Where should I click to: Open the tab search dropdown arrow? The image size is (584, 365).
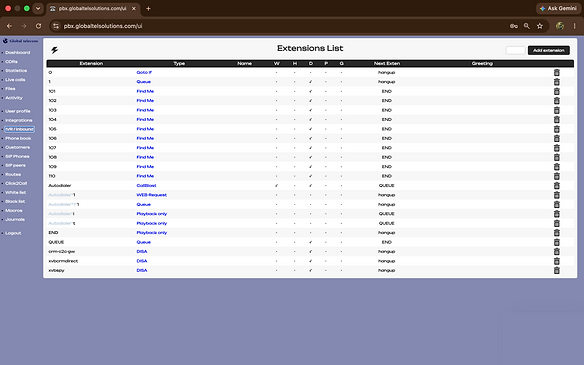click(38, 8)
